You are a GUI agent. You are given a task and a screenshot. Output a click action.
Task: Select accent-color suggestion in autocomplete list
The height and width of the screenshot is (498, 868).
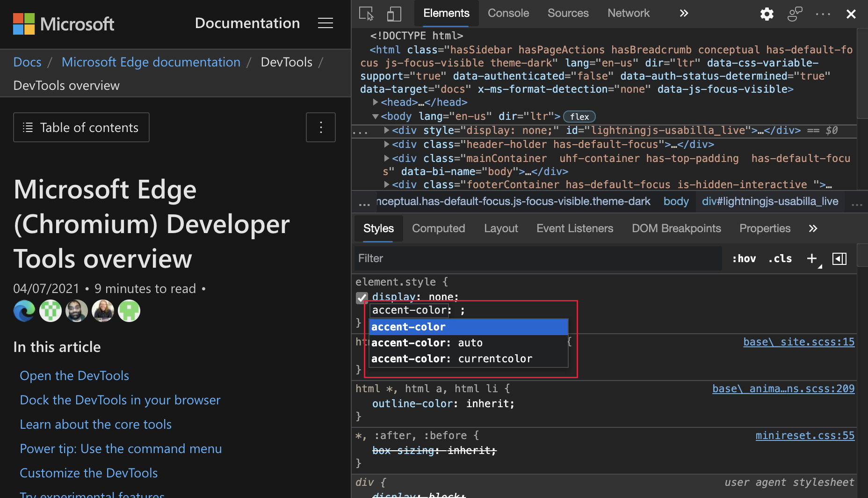point(469,327)
